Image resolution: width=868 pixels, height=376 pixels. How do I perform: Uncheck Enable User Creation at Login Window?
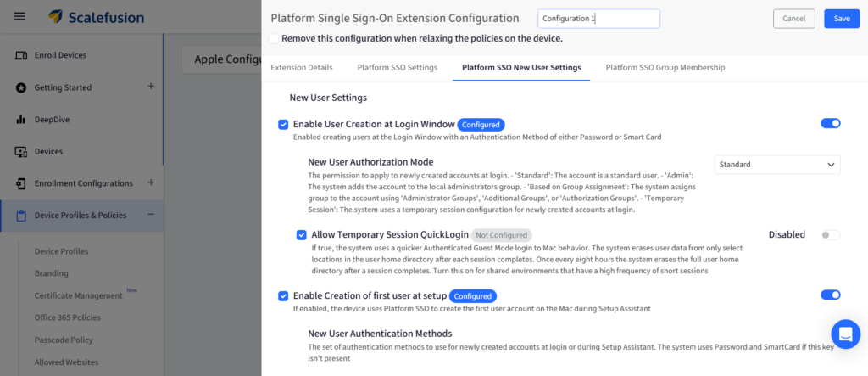click(x=283, y=125)
